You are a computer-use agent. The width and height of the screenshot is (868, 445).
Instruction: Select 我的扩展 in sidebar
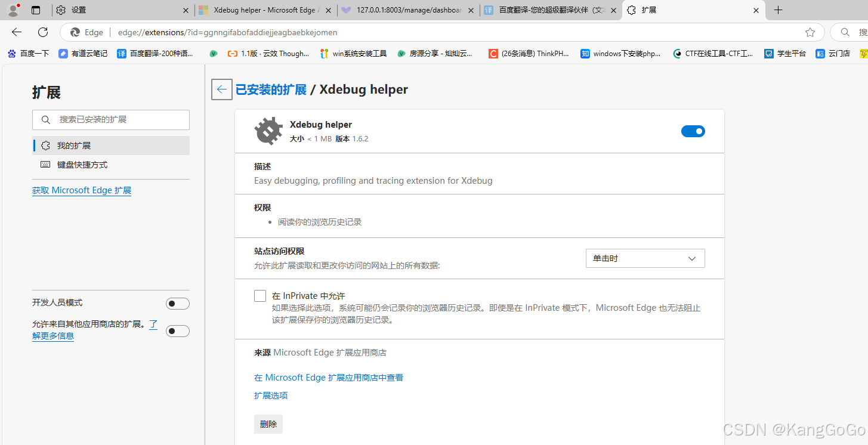tap(111, 146)
